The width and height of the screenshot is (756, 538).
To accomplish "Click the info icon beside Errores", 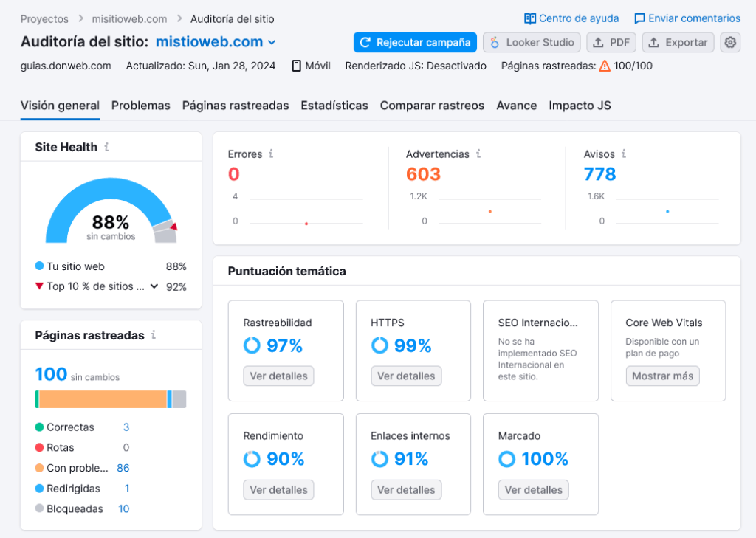I will [x=270, y=154].
